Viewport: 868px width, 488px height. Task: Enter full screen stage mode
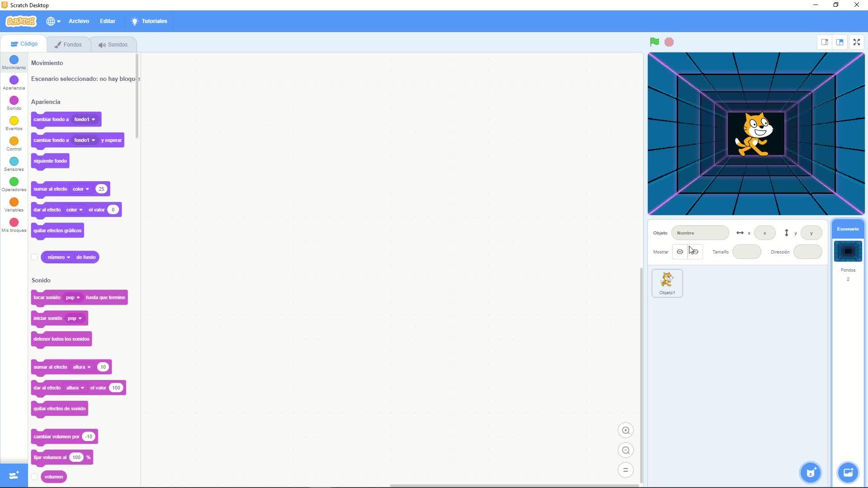tap(856, 42)
